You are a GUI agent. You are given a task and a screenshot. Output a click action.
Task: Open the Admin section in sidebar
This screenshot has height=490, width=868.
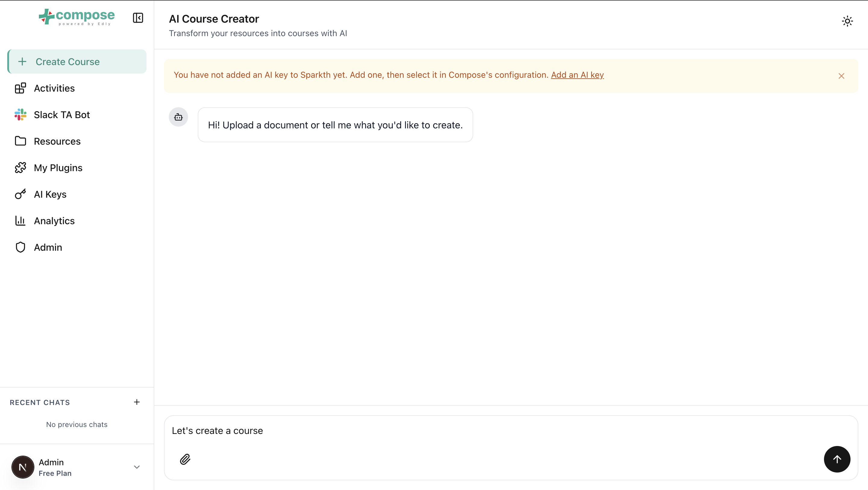77,247
